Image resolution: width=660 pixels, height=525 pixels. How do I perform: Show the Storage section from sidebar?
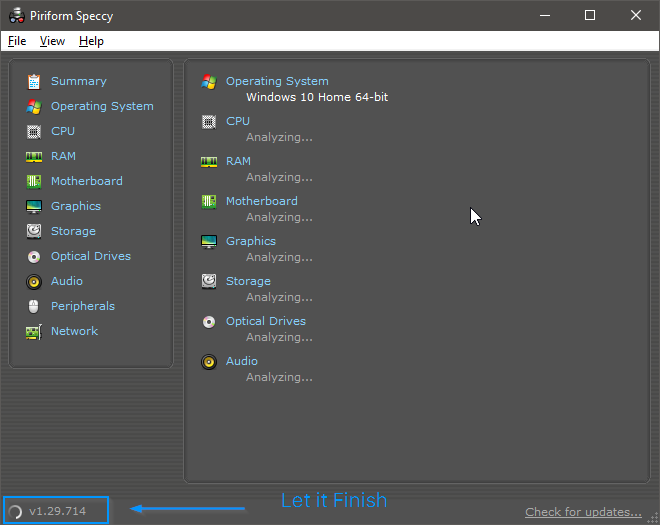[73, 231]
